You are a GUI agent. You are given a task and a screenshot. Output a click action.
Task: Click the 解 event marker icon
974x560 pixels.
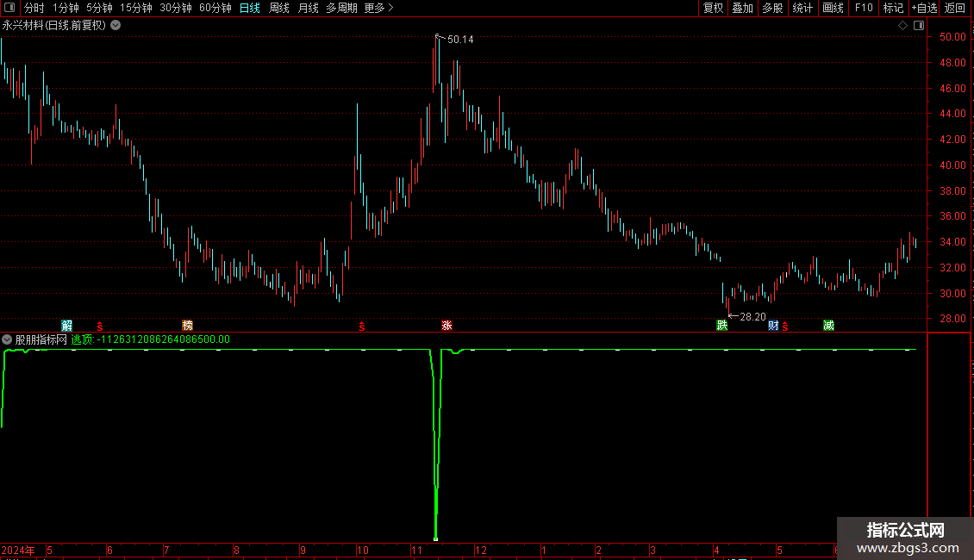(x=67, y=326)
